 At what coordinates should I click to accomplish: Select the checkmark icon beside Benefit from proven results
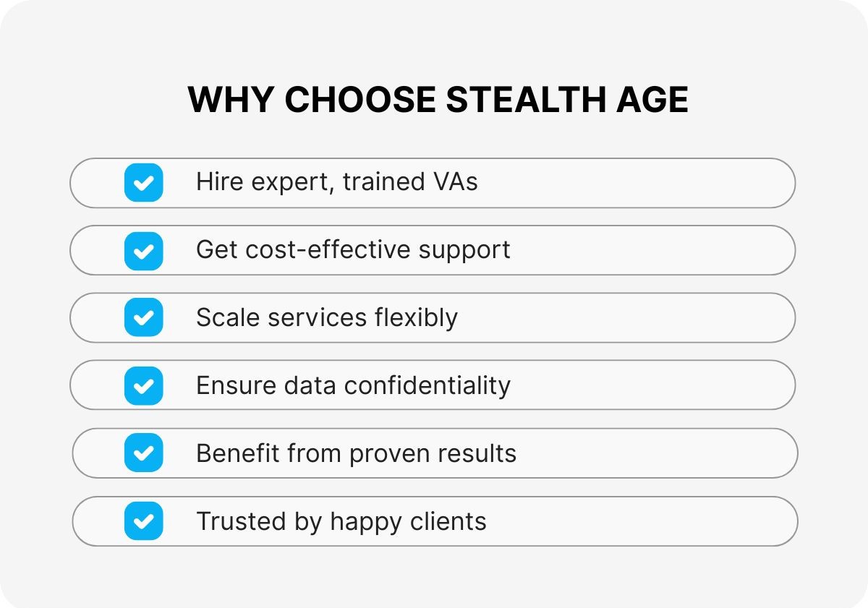point(143,453)
